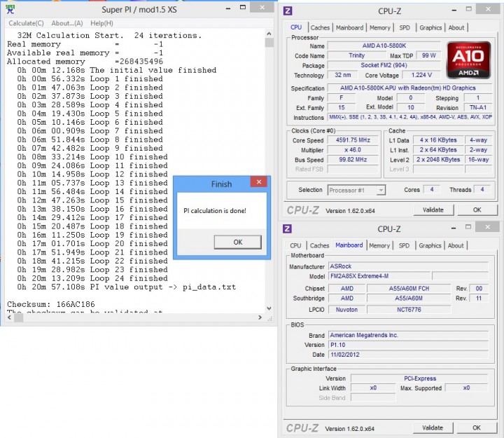Switch to Caches tab in top CPU-Z window
This screenshot has height=438, width=504.
[x=320, y=27]
